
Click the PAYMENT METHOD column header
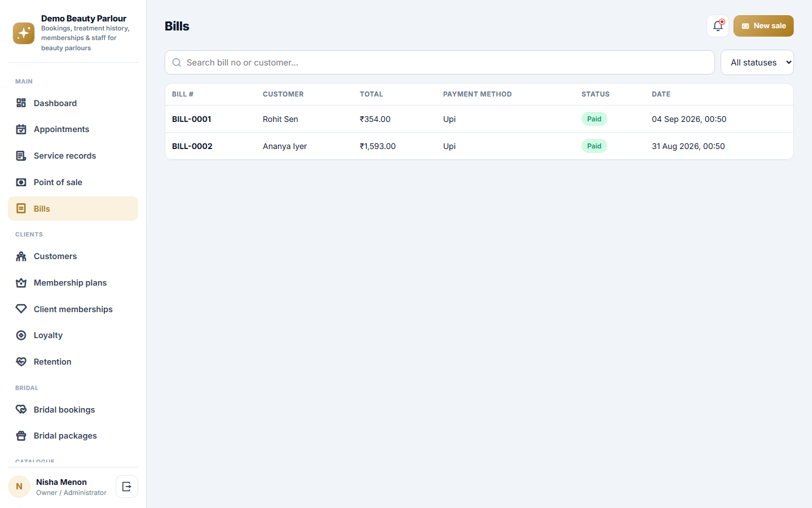478,94
